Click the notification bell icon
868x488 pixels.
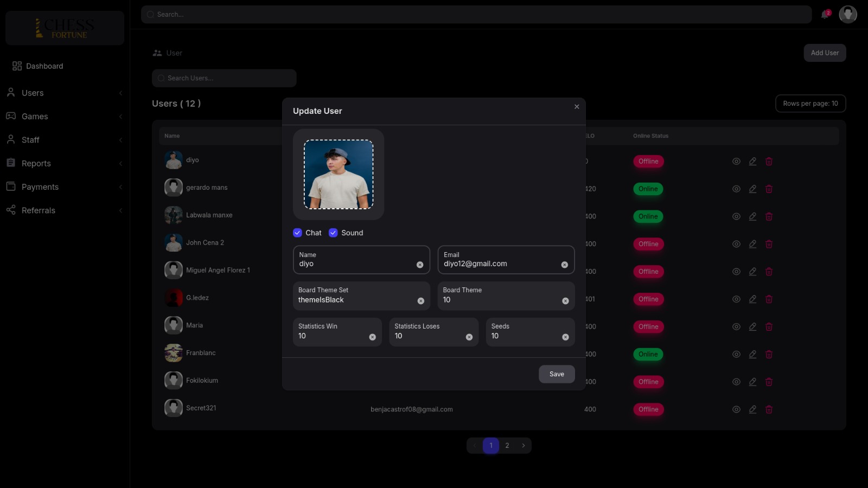point(825,15)
